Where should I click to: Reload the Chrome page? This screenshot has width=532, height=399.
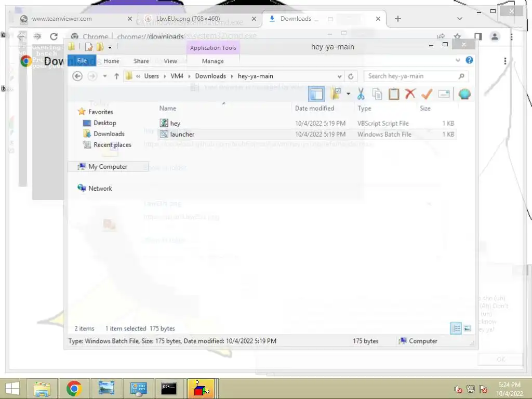[x=54, y=36]
